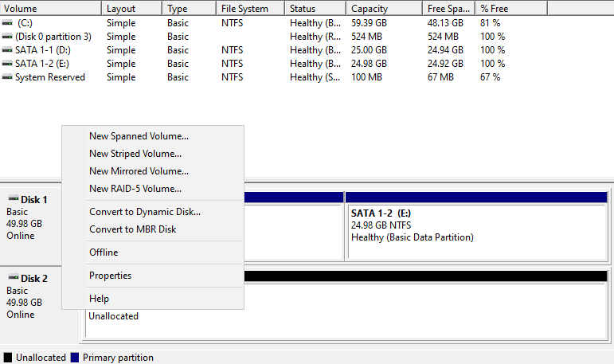Open Properties from the context menu

coord(153,276)
